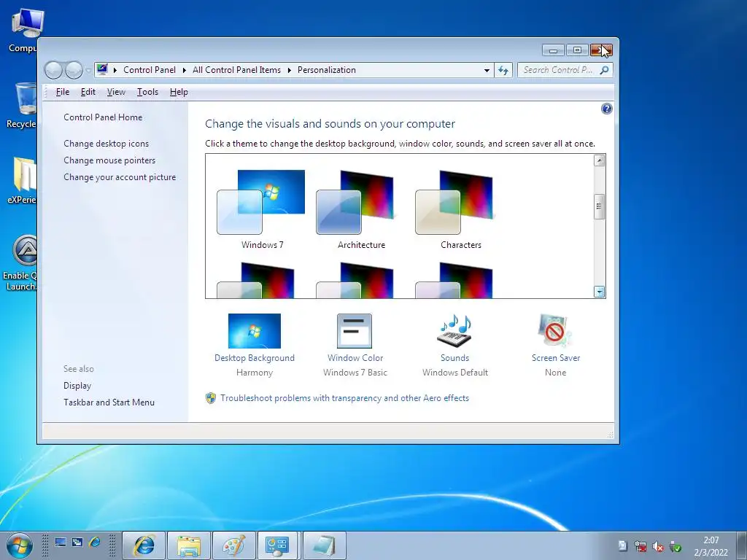Click the network tray icon

click(640, 547)
